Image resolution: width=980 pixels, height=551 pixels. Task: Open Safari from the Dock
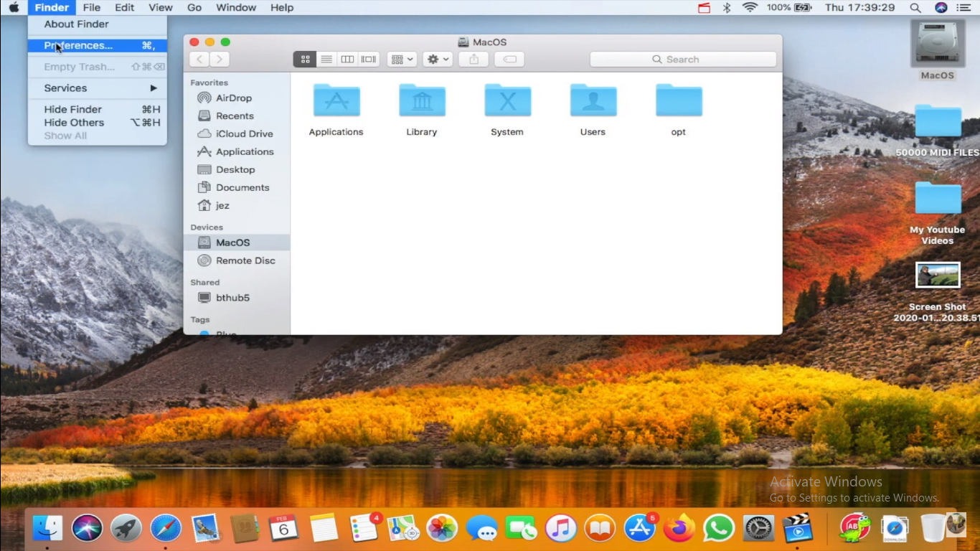tap(166, 529)
